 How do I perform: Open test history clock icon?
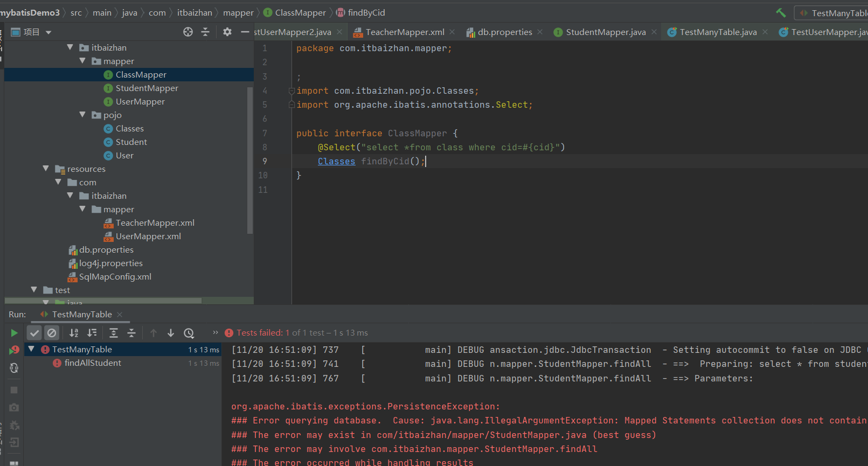[189, 333]
